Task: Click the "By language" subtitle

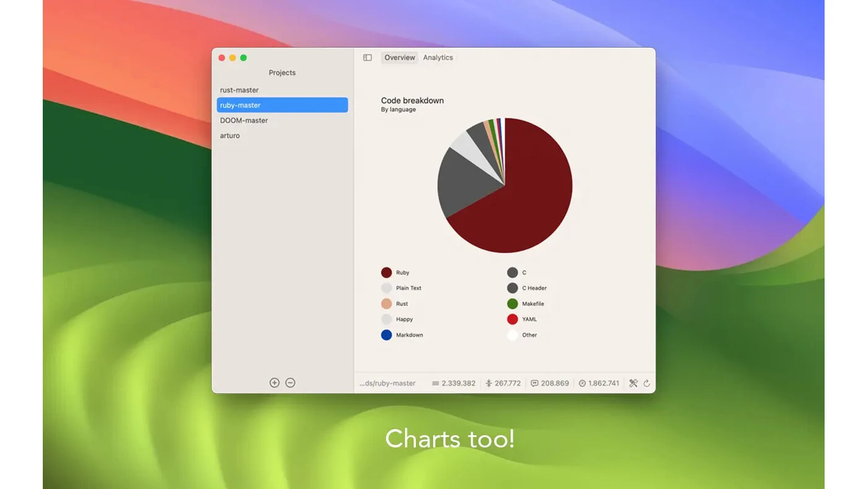Action: (398, 110)
